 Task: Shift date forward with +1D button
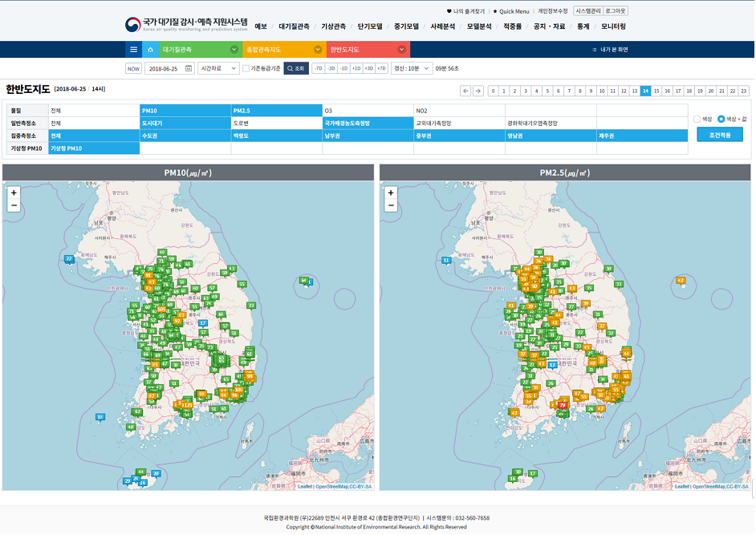point(356,68)
